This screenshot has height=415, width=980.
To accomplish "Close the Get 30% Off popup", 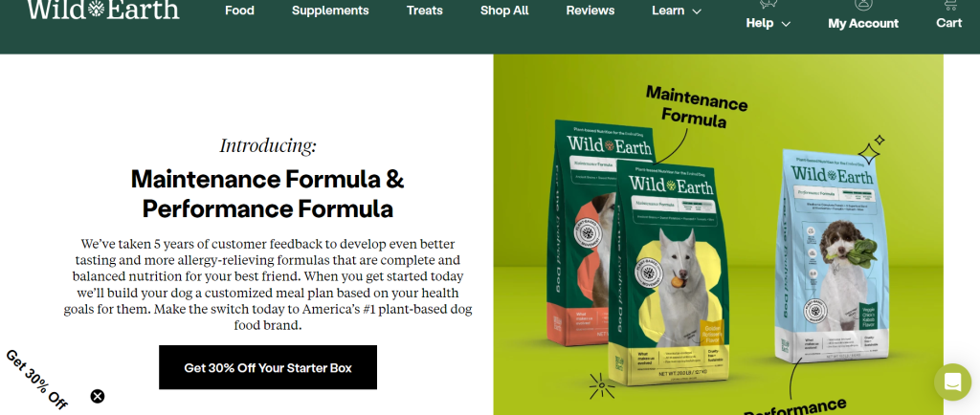I will coord(98,396).
